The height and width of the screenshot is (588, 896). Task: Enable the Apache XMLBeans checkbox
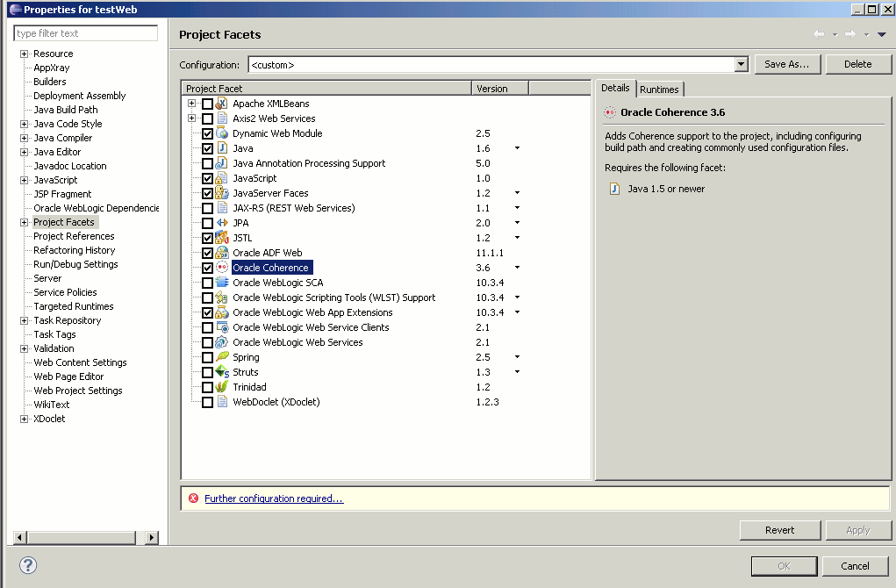pos(207,104)
